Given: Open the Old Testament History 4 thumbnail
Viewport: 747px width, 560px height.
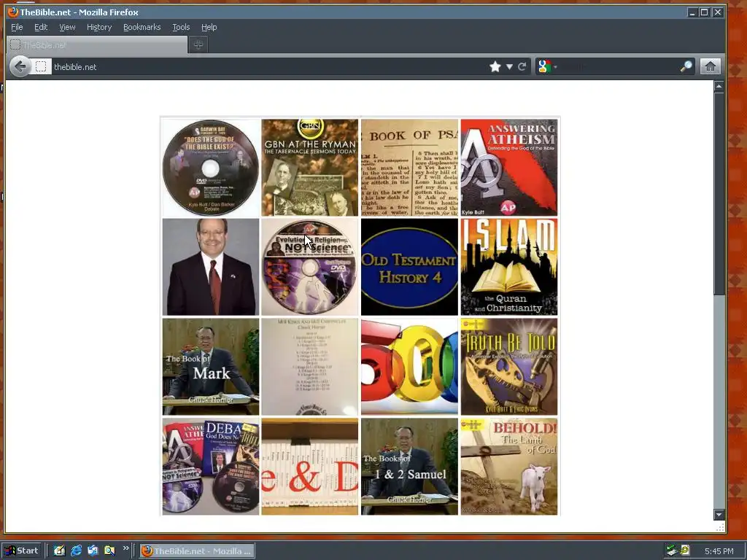Looking at the screenshot, I should point(409,267).
